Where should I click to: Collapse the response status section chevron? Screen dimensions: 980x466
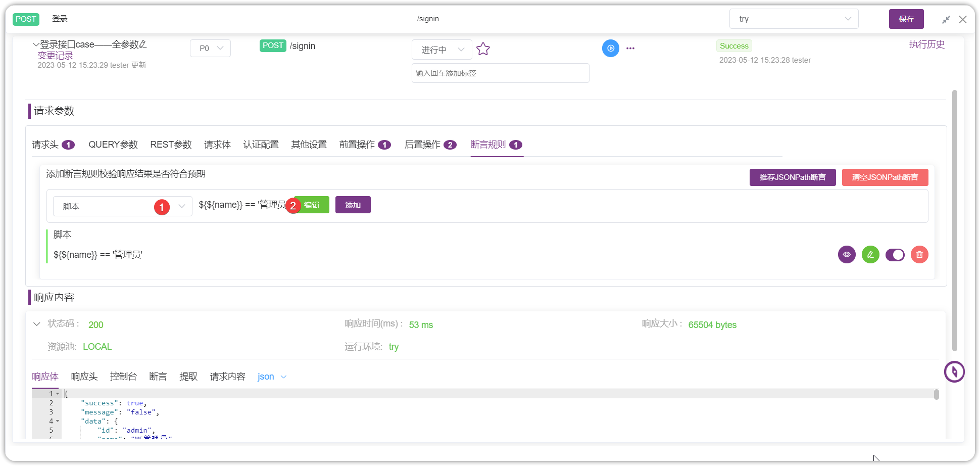(x=36, y=324)
